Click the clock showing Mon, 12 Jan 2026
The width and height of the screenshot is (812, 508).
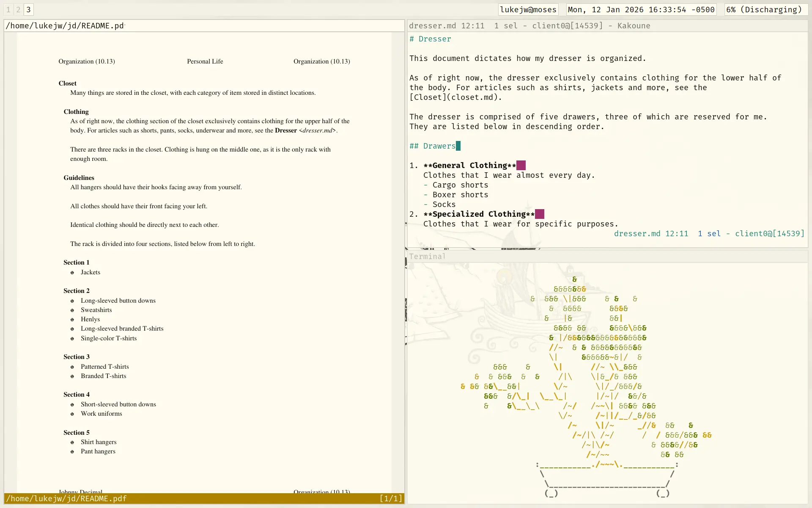tap(641, 9)
